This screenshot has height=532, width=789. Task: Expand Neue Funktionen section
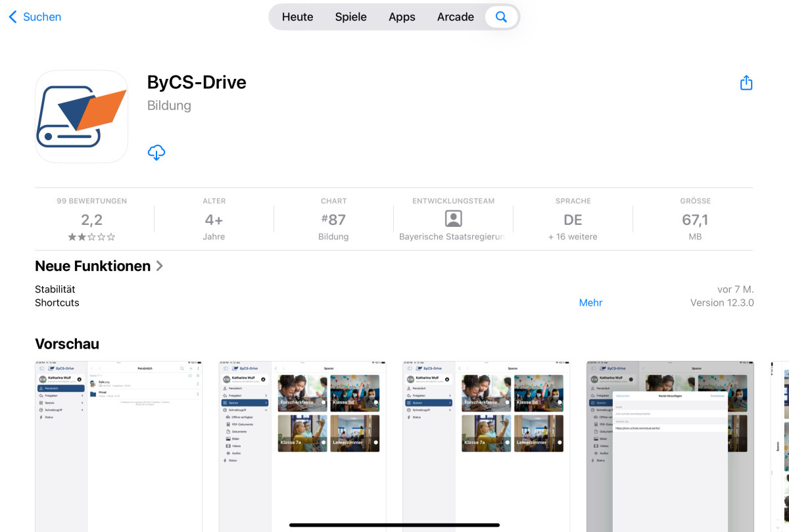pyautogui.click(x=99, y=266)
